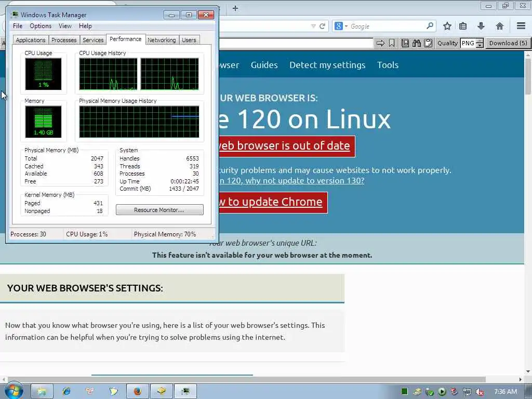This screenshot has height=399, width=532.
Task: Click the second toolbar text input field
Action: 296,43
